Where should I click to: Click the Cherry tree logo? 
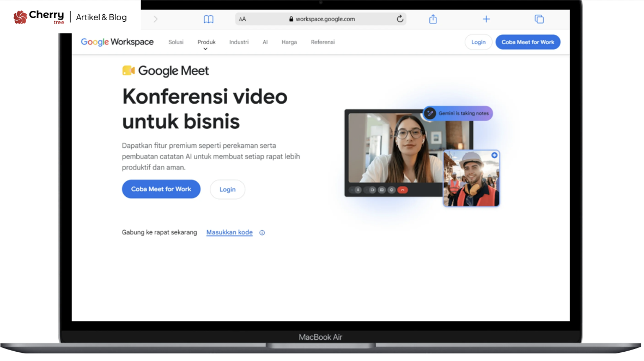click(39, 17)
